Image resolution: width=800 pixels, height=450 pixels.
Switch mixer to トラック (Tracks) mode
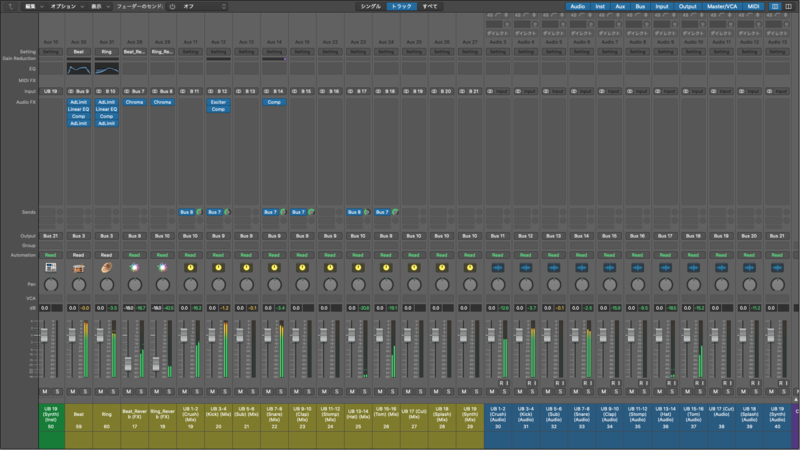[402, 7]
